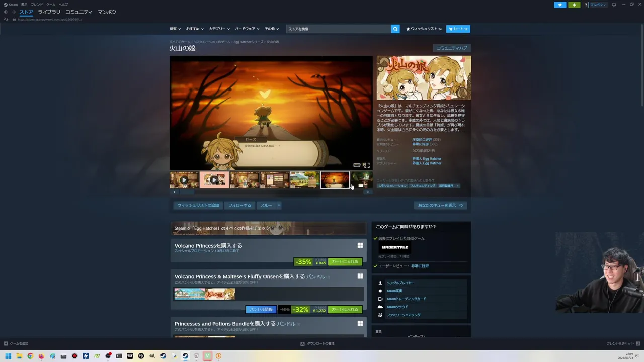Switch to the ライブラリ tab
The height and width of the screenshot is (362, 644).
49,12
